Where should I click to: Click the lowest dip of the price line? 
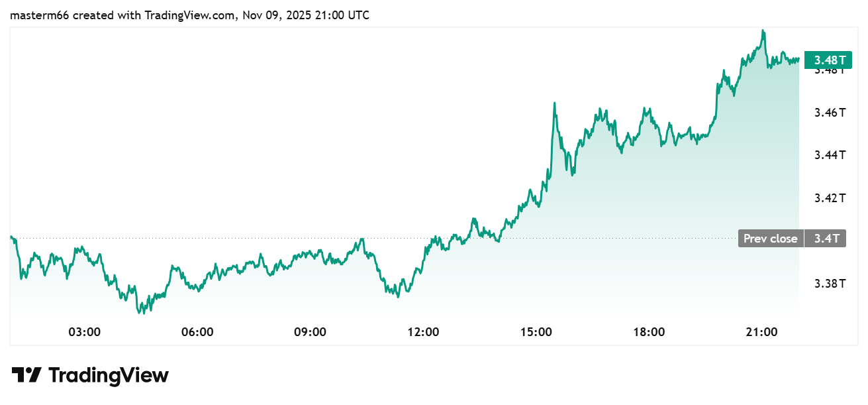[x=142, y=312]
